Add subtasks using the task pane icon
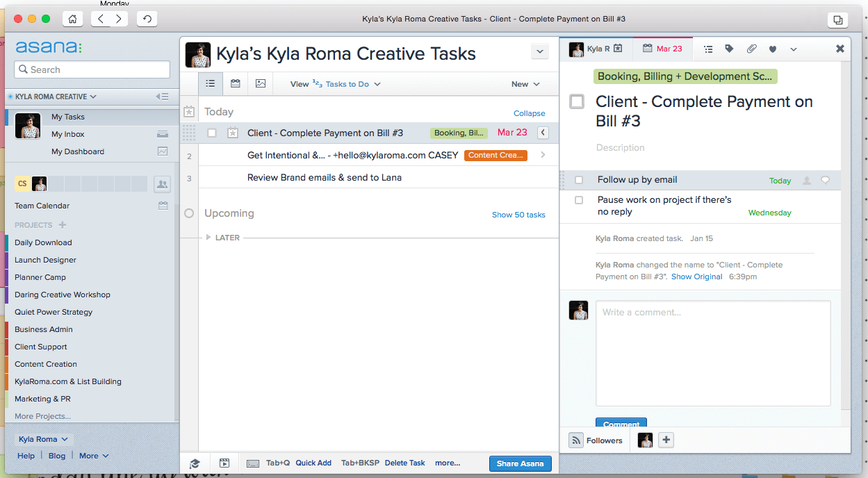868x478 pixels. (708, 49)
